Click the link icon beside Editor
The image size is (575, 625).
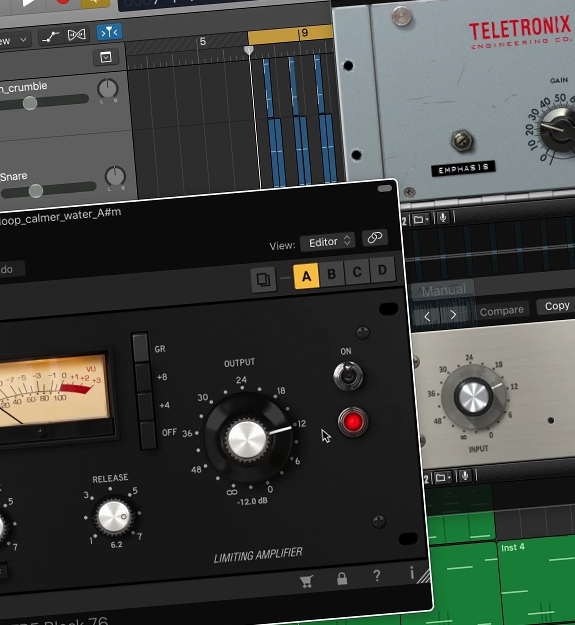pyautogui.click(x=375, y=238)
